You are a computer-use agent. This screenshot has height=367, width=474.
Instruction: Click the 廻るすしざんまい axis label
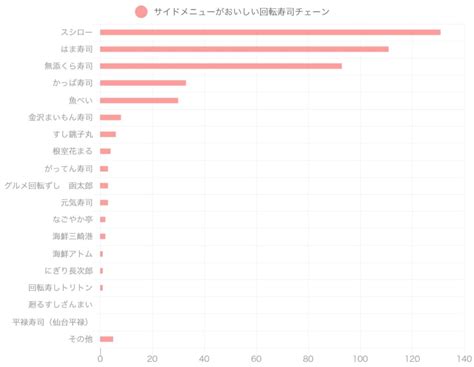[x=60, y=305]
